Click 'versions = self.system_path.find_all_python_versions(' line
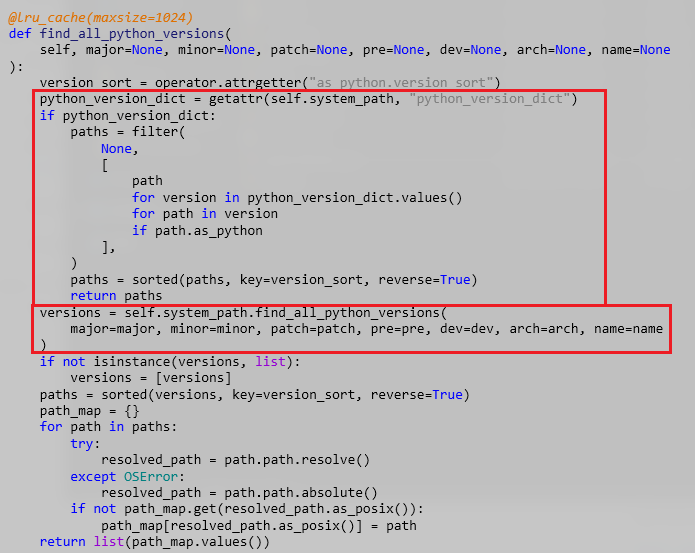 243,313
